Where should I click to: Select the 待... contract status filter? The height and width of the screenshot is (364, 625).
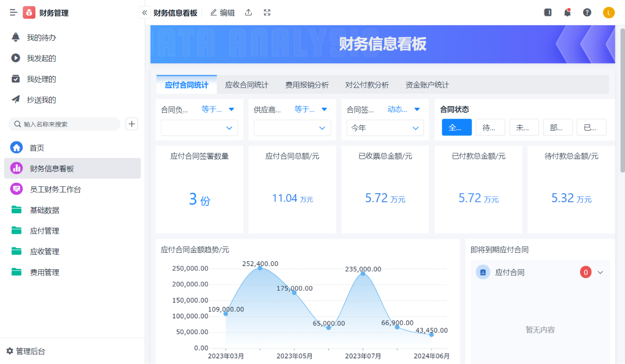[490, 127]
